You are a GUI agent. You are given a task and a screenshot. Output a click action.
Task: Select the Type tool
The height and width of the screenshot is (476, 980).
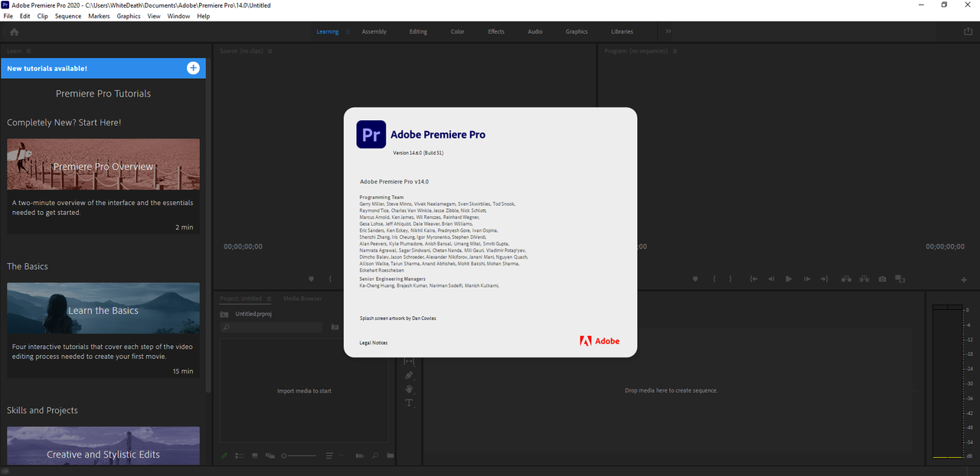point(409,403)
